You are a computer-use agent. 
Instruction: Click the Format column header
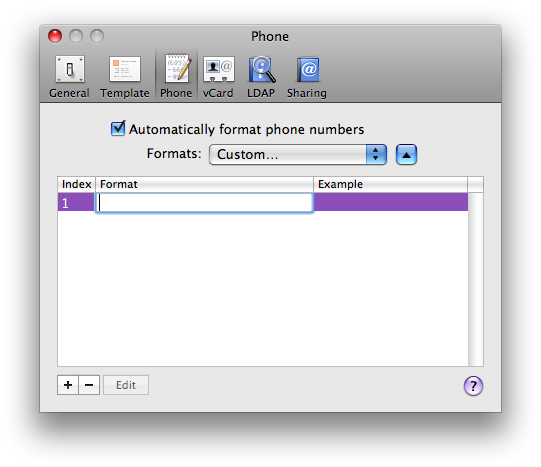click(x=204, y=184)
